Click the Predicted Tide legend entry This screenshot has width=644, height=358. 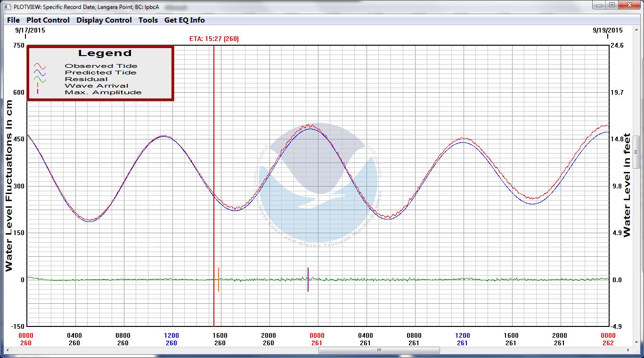point(100,73)
